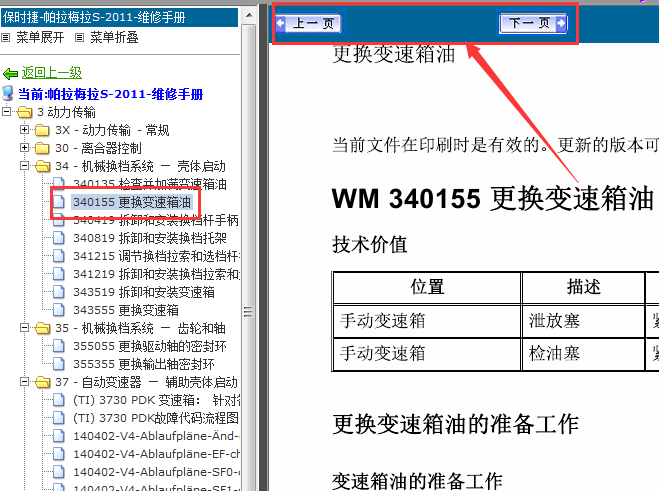Viewport: 659px width, 491px height.
Task: Open 140402-V4-Ablaufpläne-Änd document
Action: 156,436
